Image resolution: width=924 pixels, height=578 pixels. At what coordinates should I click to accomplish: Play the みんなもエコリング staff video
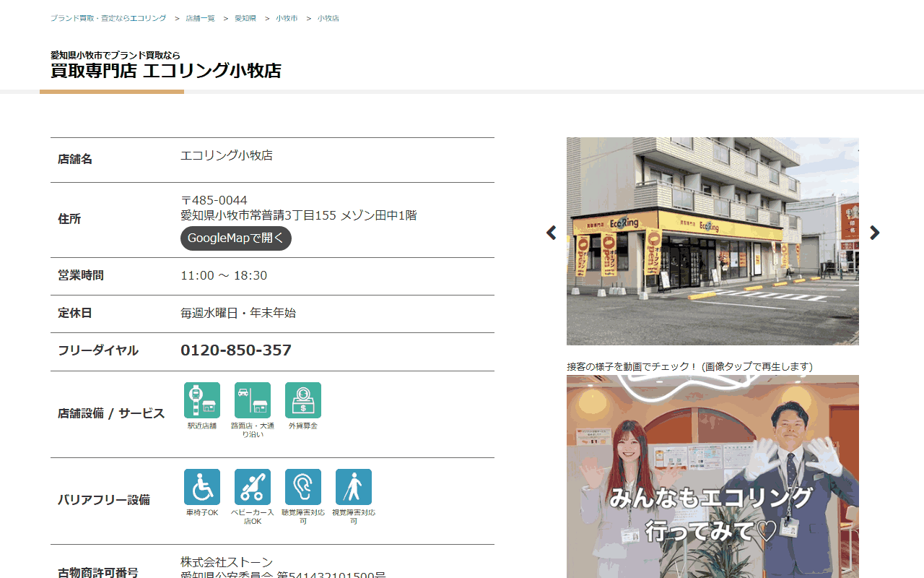coord(712,476)
